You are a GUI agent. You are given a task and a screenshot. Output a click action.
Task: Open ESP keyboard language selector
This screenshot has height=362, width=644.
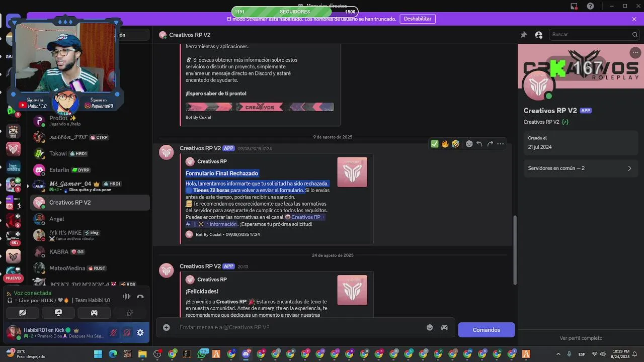pyautogui.click(x=582, y=354)
